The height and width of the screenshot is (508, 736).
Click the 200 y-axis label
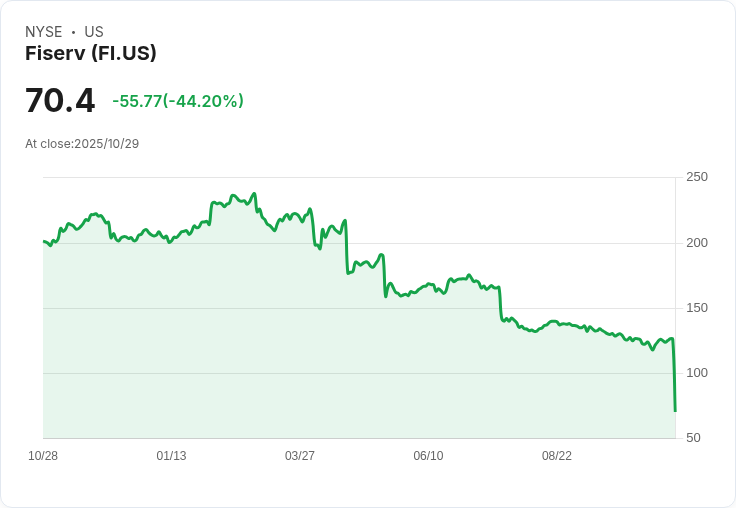[x=697, y=243]
